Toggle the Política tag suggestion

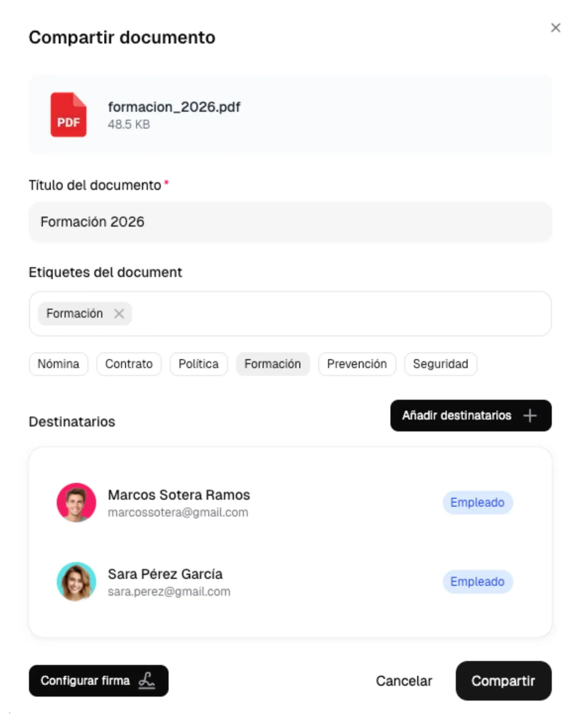coord(199,364)
